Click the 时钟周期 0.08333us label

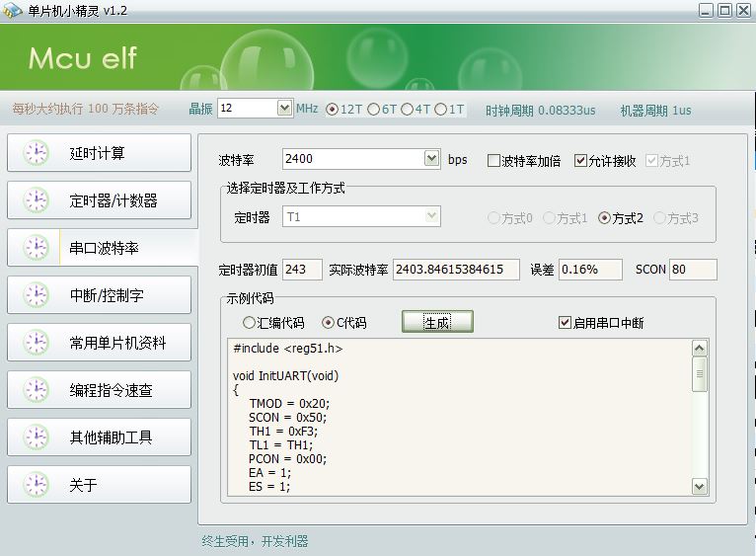pos(540,111)
